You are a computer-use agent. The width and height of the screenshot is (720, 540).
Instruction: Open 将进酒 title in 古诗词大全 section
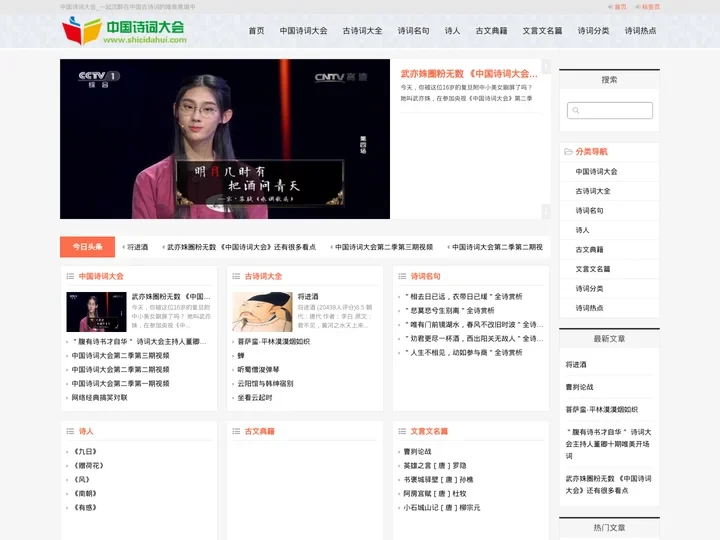point(308,297)
